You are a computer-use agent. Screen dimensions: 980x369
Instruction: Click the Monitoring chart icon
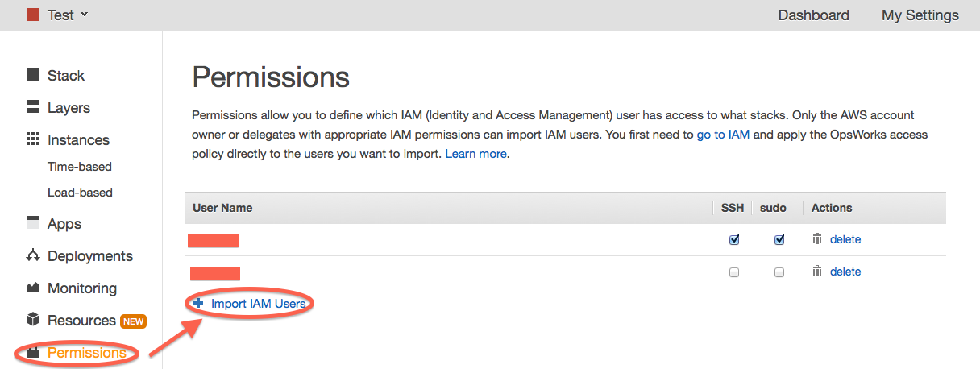[33, 288]
